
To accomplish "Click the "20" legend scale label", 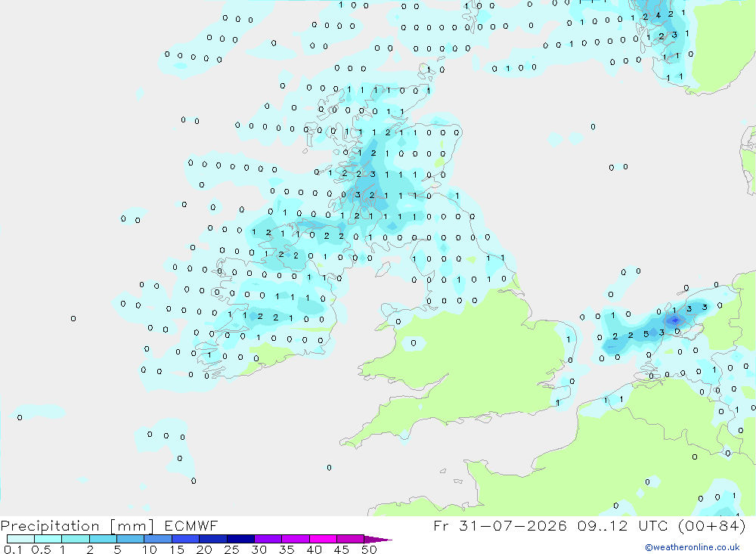I will pyautogui.click(x=204, y=549).
